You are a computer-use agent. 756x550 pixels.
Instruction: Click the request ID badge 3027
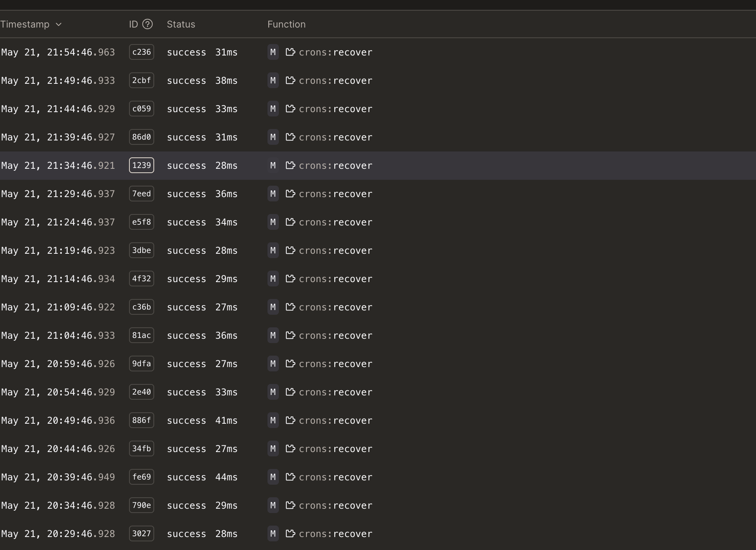click(142, 534)
